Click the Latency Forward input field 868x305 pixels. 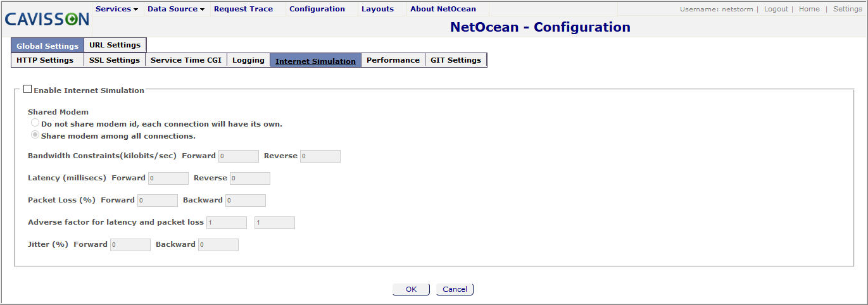click(x=168, y=178)
